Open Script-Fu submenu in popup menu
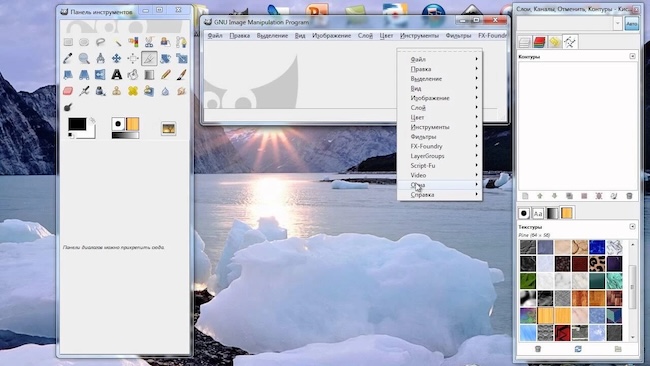The width and height of the screenshot is (650, 366). (x=439, y=165)
